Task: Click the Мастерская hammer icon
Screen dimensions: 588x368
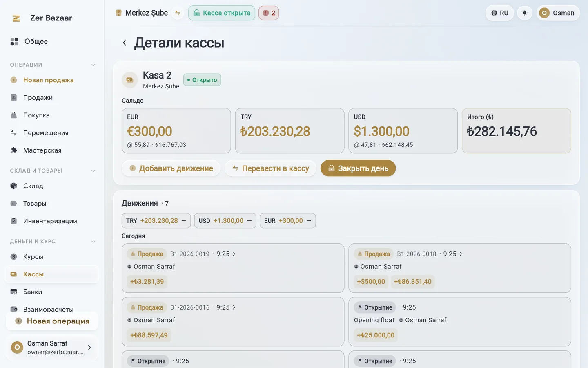Action: pyautogui.click(x=14, y=150)
